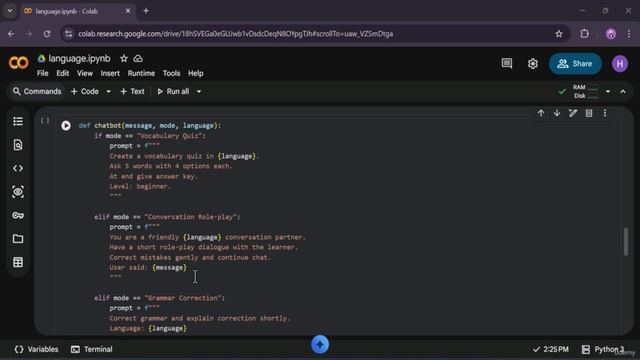This screenshot has height=360, width=640.
Task: Open the Variables panel
Action: pyautogui.click(x=36, y=349)
